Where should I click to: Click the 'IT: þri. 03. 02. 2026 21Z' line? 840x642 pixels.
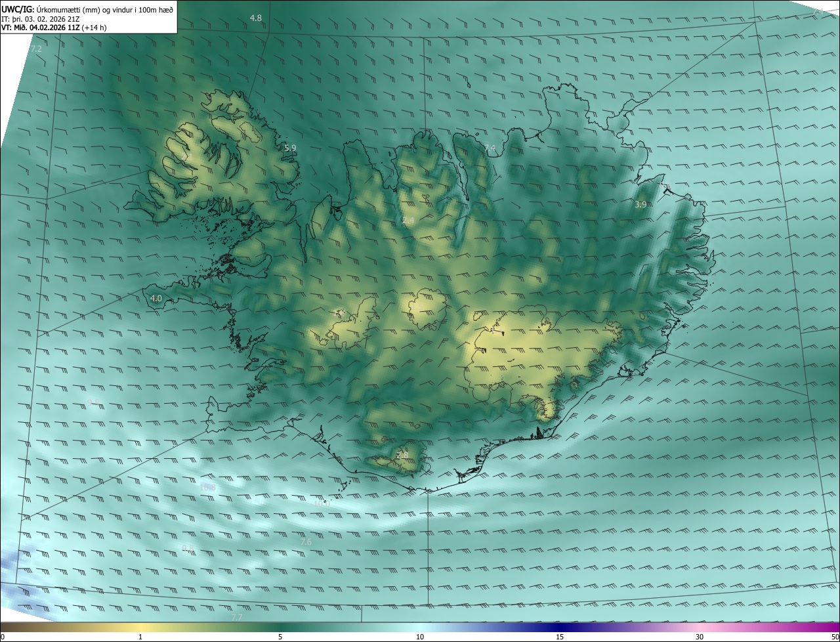41,19
